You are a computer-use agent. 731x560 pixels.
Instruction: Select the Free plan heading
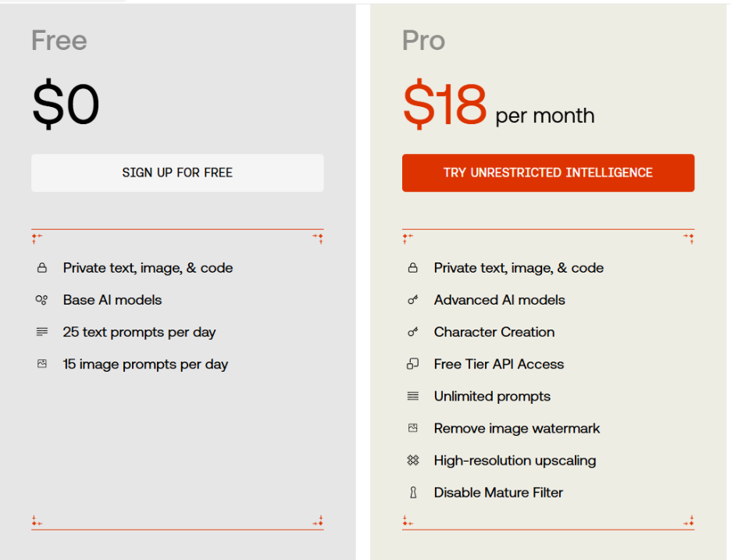pyautogui.click(x=59, y=41)
